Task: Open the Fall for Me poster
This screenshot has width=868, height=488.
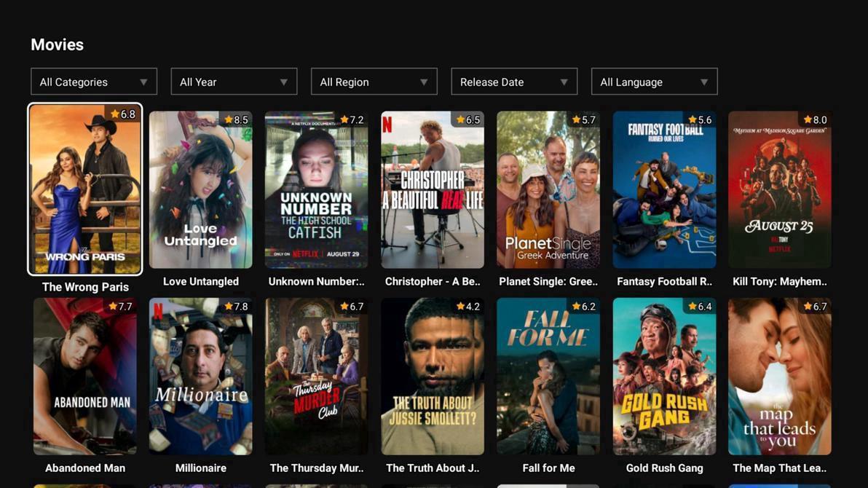Action: click(548, 376)
